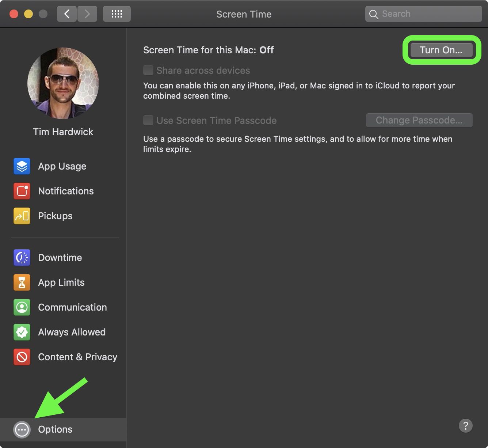Open the help question mark
Viewport: 488px width, 448px height.
pos(465,426)
